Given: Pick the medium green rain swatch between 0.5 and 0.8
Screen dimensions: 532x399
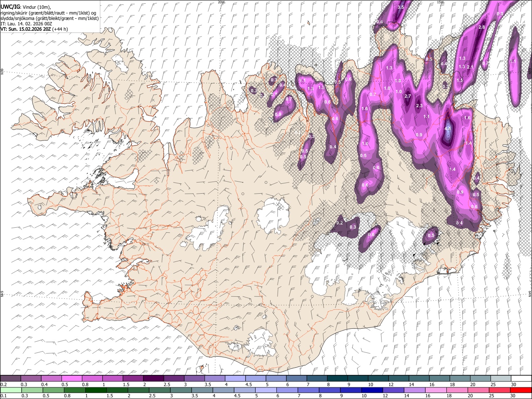Looking at the screenshot, I should (54, 390).
